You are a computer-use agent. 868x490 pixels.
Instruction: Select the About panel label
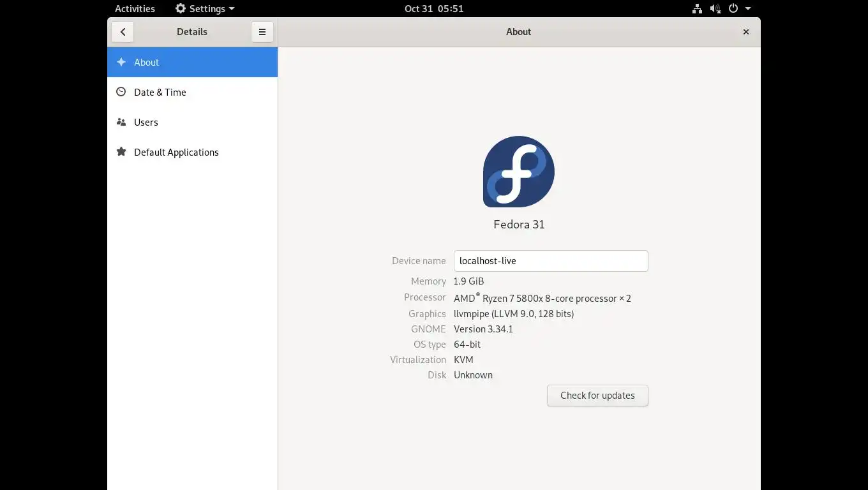coord(146,62)
